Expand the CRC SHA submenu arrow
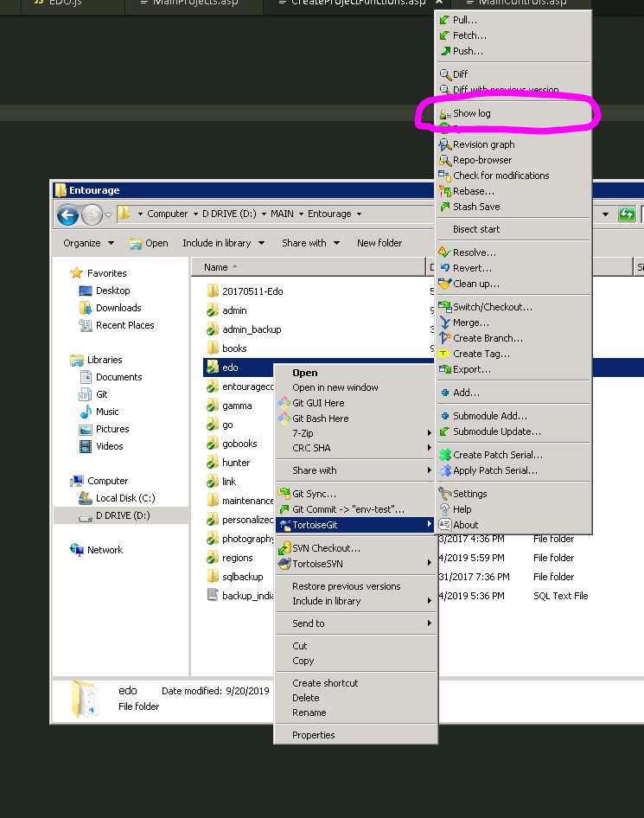644x818 pixels. coord(429,448)
